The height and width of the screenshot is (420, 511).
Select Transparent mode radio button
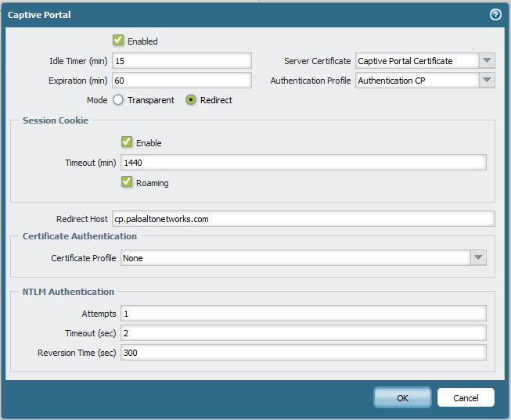[118, 100]
